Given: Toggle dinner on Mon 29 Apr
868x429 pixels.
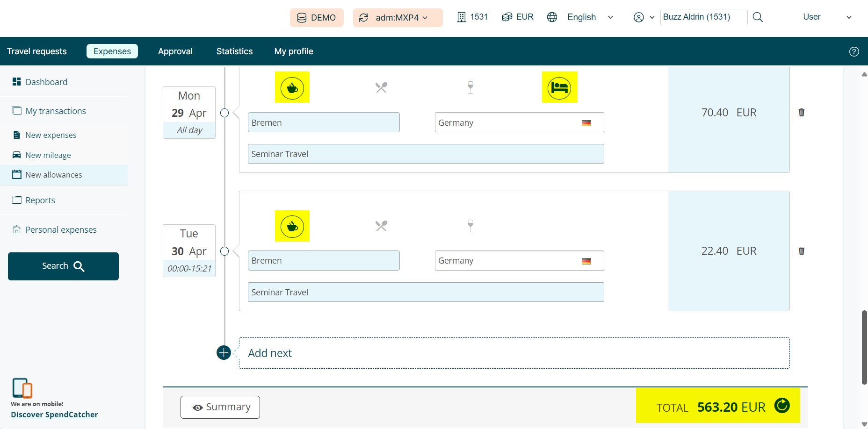Looking at the screenshot, I should click(470, 87).
